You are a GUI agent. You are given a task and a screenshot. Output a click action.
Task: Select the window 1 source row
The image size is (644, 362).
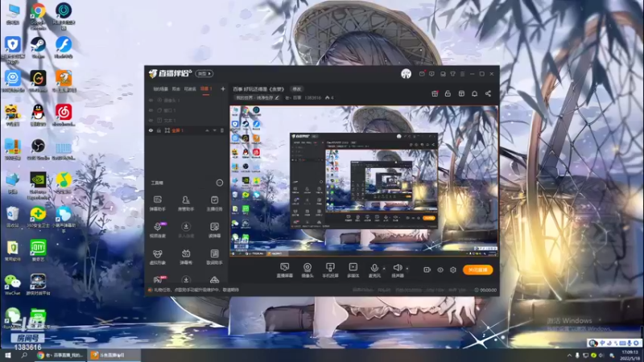[186, 110]
